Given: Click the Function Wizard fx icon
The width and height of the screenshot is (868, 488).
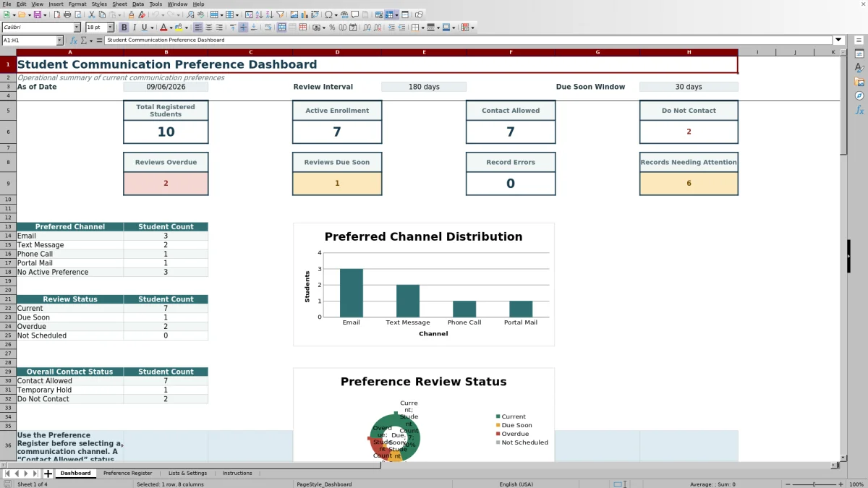Looking at the screenshot, I should (x=74, y=40).
